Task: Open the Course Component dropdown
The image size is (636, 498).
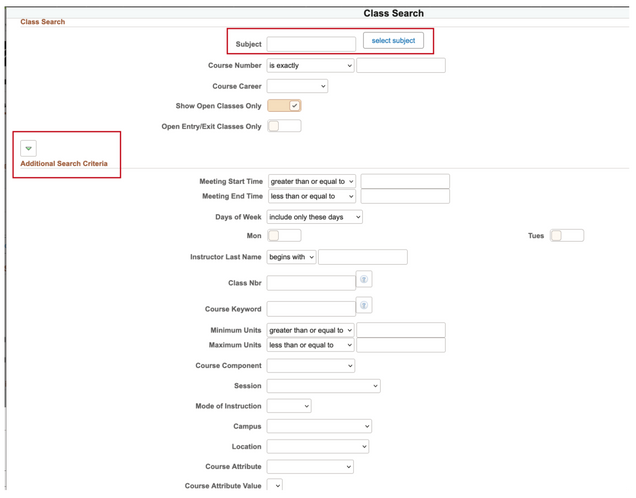Action: click(311, 366)
